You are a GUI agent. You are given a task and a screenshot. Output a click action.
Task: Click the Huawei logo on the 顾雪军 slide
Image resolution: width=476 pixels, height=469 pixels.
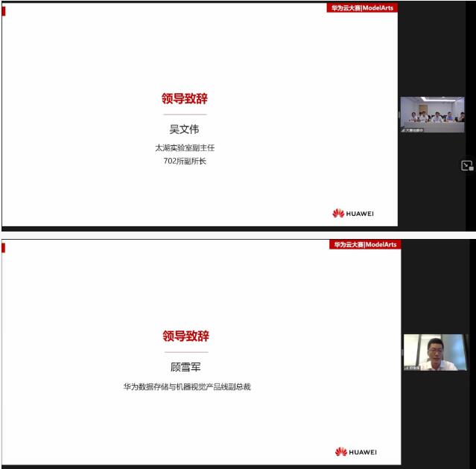[x=355, y=451]
